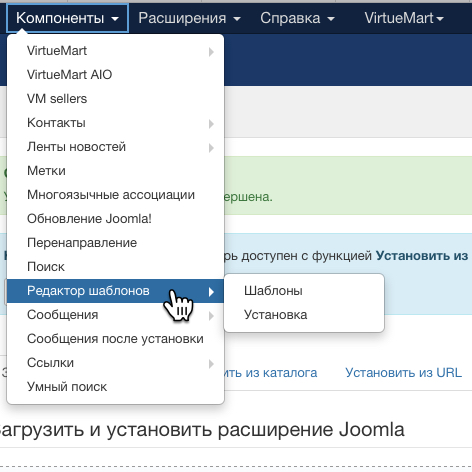This screenshot has height=472, width=472.
Task: Select Ссылки menu entry
Action: pyautogui.click(x=115, y=363)
